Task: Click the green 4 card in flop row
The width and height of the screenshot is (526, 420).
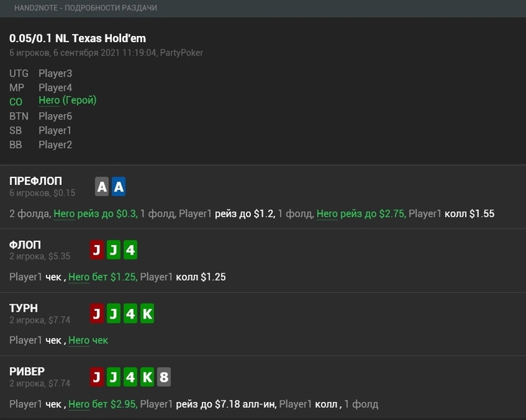Action: pos(130,250)
